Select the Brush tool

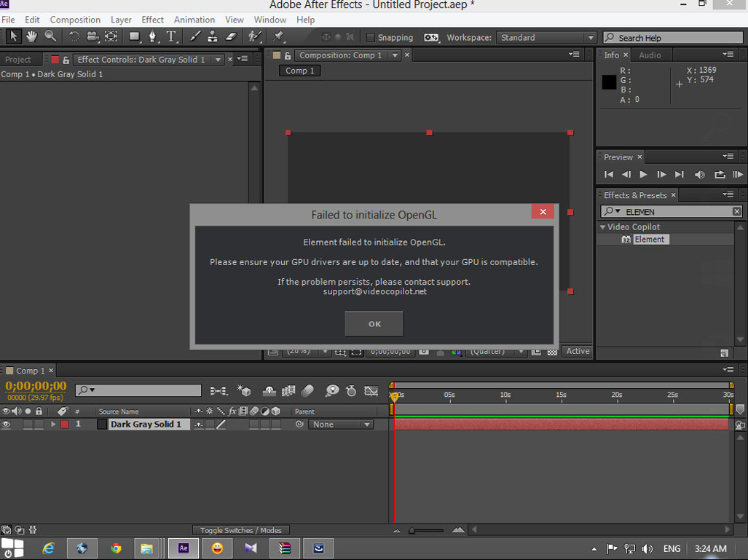[x=194, y=36]
